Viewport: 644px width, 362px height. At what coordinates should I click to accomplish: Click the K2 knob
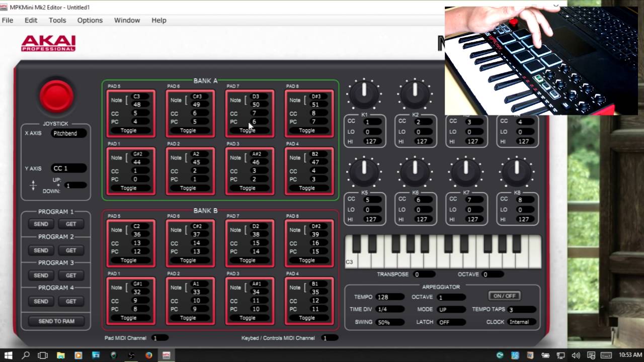click(415, 94)
